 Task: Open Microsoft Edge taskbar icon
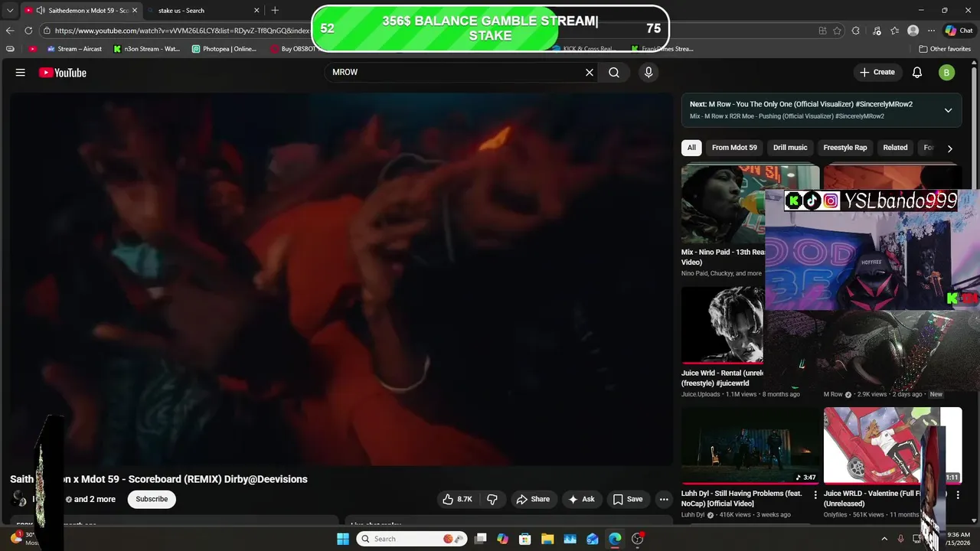tap(615, 539)
